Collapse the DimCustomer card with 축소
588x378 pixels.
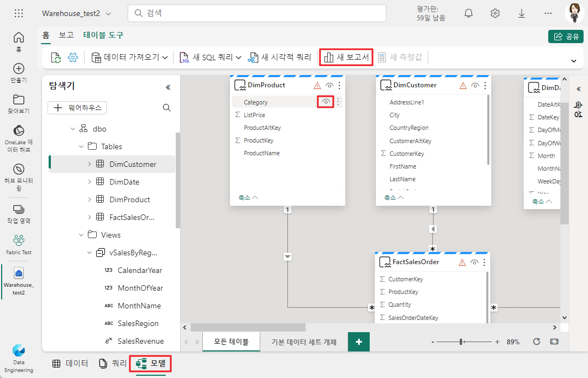pyautogui.click(x=393, y=198)
